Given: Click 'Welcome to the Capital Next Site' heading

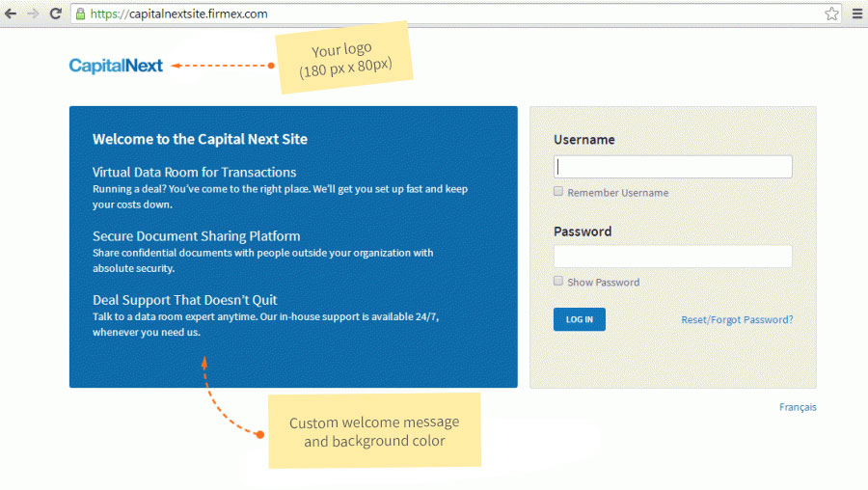Looking at the screenshot, I should pyautogui.click(x=200, y=139).
